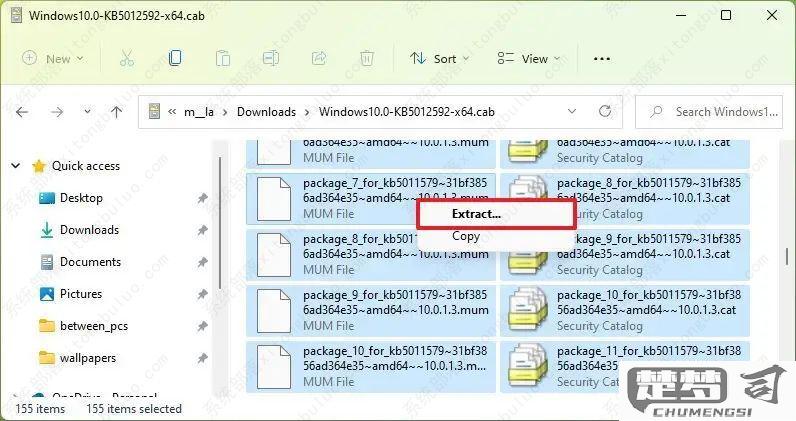Unpin Documents with its pin icon

pos(202,262)
